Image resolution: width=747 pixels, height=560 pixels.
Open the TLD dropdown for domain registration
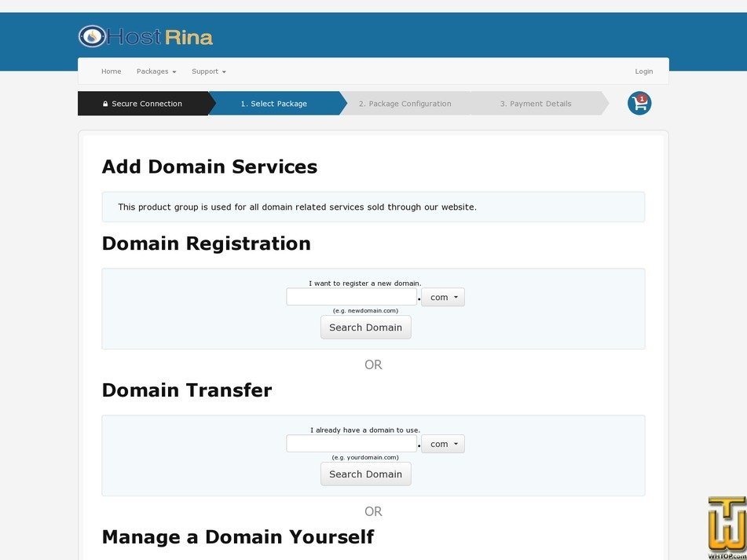click(x=442, y=297)
